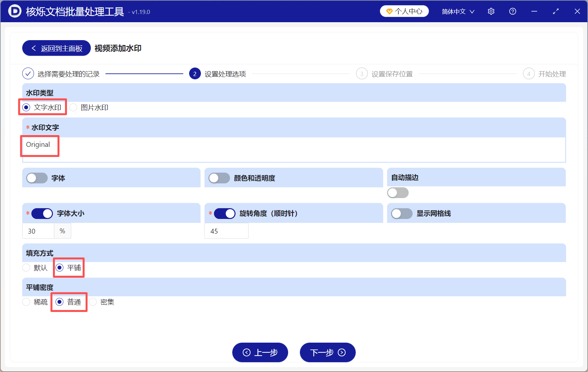Select 图片水印 watermark type
This screenshot has width=588, height=372.
(73, 107)
